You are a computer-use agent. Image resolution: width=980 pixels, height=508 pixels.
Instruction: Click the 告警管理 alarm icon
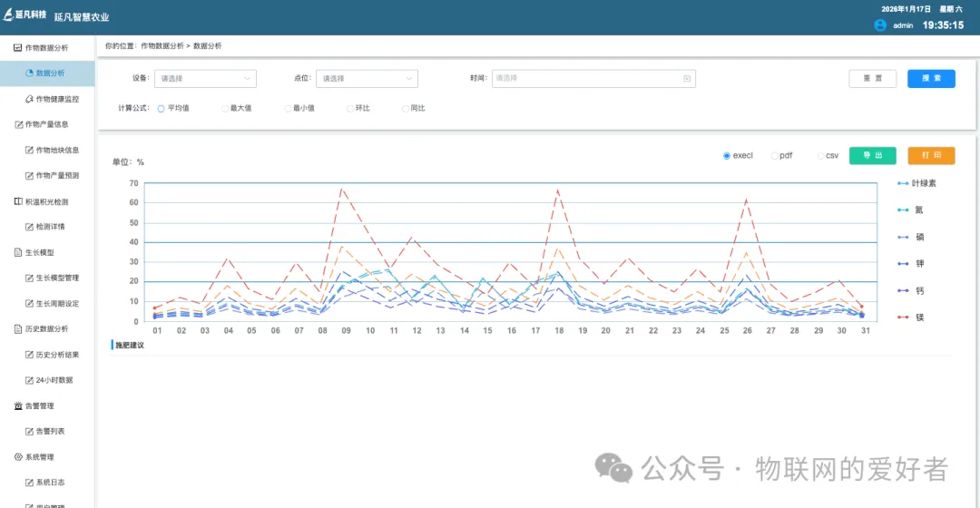(x=18, y=406)
